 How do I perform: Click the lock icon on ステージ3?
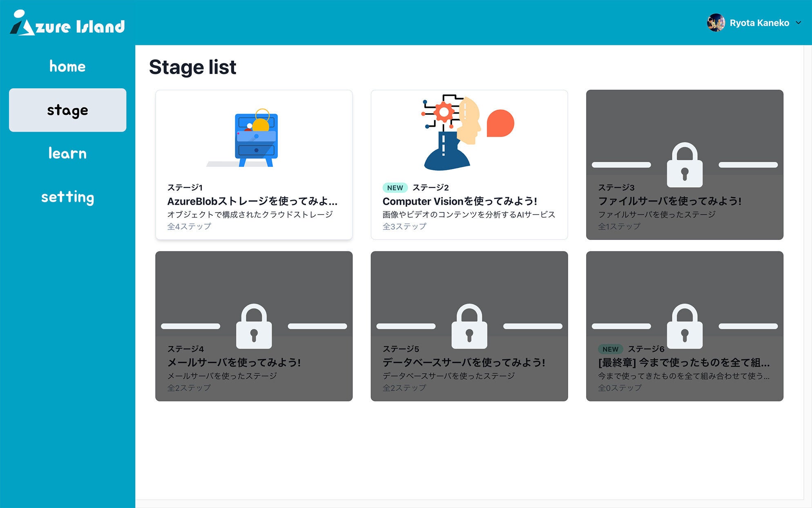click(x=685, y=165)
